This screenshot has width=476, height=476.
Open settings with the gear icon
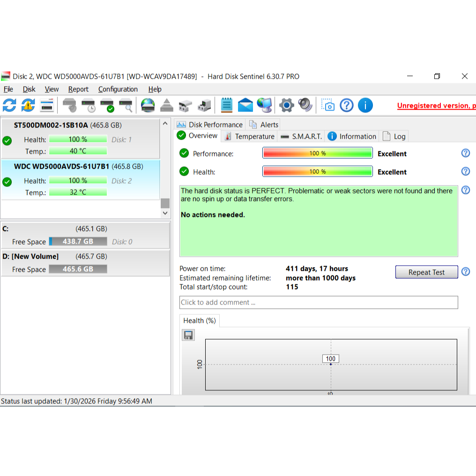(x=286, y=105)
